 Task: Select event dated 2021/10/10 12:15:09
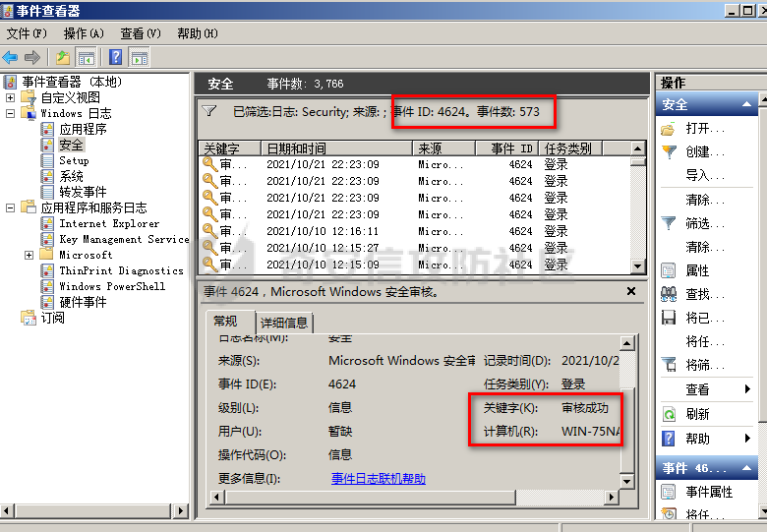point(415,265)
